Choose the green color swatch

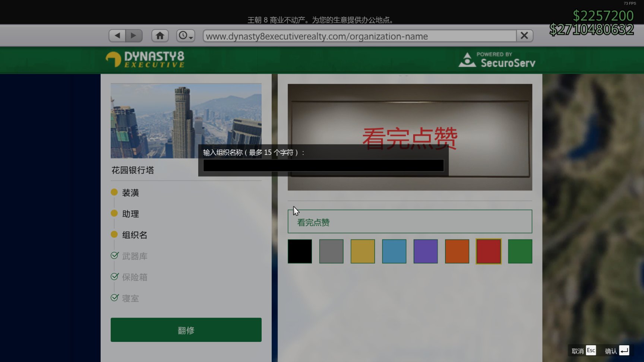520,251
